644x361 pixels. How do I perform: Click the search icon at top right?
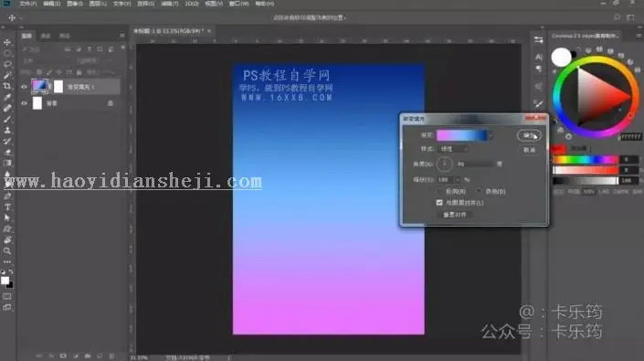click(x=617, y=17)
